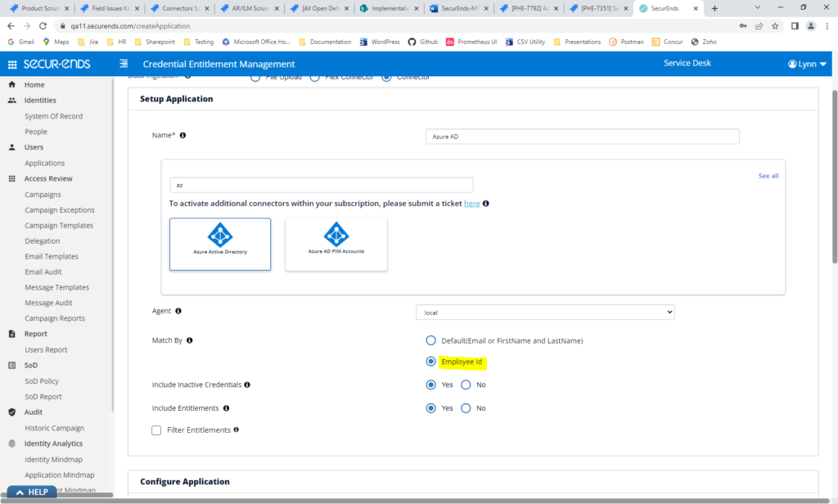Show info for Filter Entitlements
The height and width of the screenshot is (504, 838).
click(x=237, y=430)
